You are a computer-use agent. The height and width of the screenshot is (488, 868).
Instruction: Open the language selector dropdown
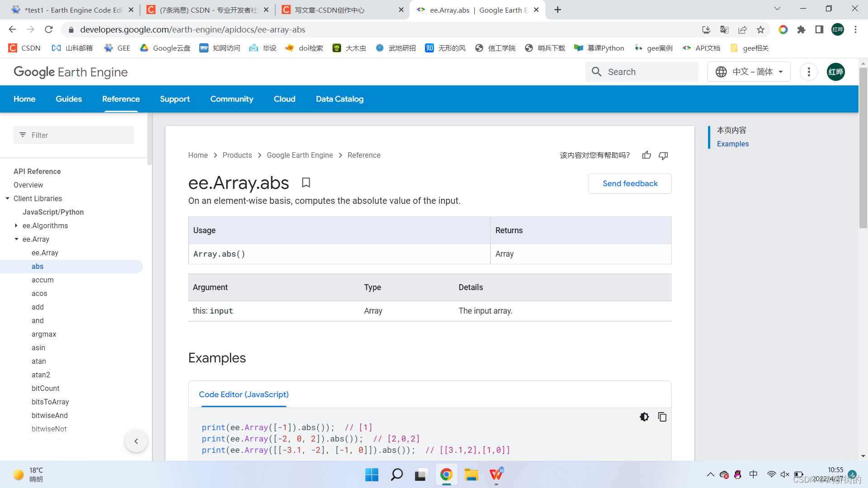[x=749, y=72]
